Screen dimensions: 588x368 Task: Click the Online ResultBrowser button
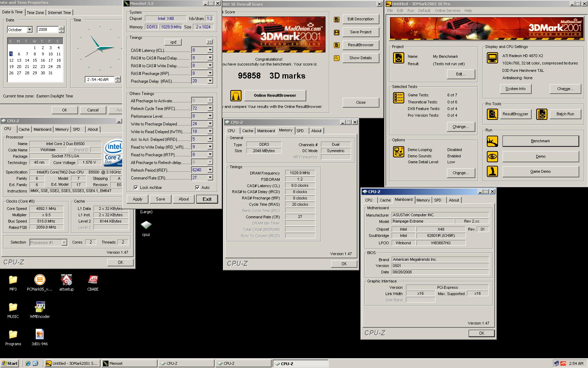(275, 95)
